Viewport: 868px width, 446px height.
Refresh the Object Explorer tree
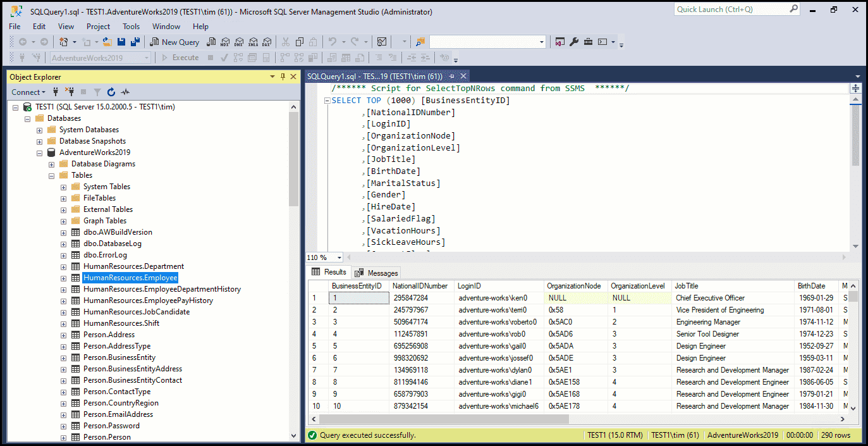111,92
